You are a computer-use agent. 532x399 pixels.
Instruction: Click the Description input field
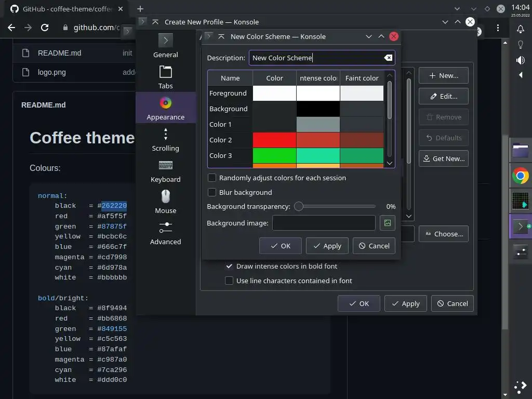tap(322, 58)
